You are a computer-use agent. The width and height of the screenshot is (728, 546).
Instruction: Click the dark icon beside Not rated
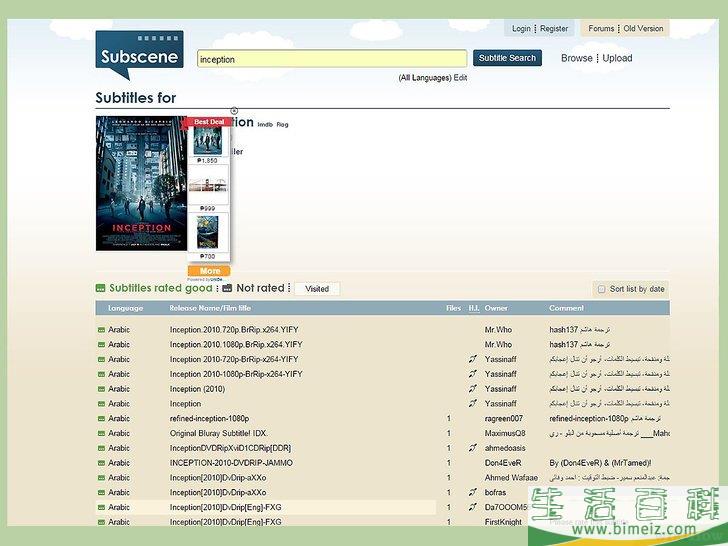coord(227,288)
